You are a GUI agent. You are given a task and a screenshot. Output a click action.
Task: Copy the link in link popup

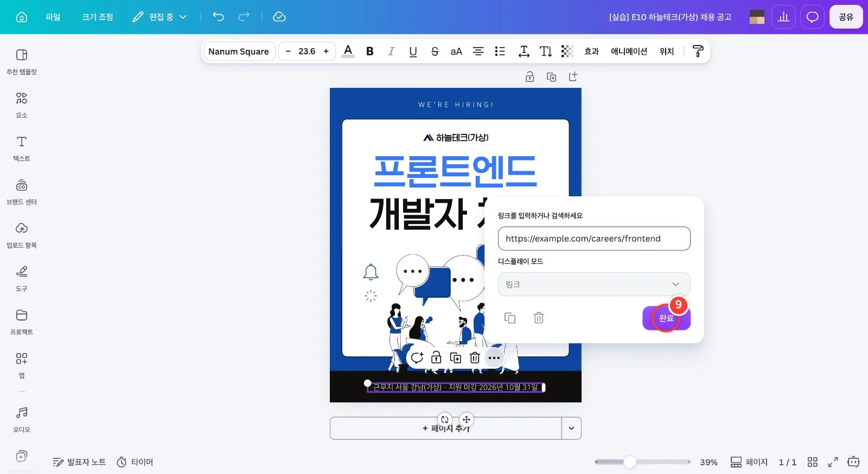click(510, 318)
